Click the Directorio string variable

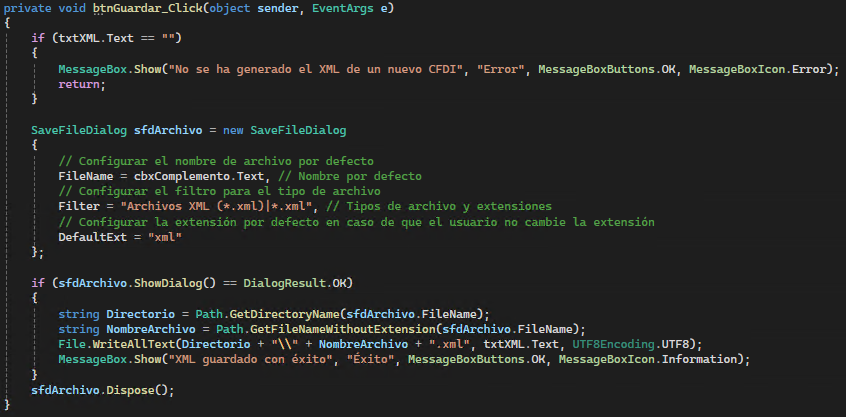[140, 314]
